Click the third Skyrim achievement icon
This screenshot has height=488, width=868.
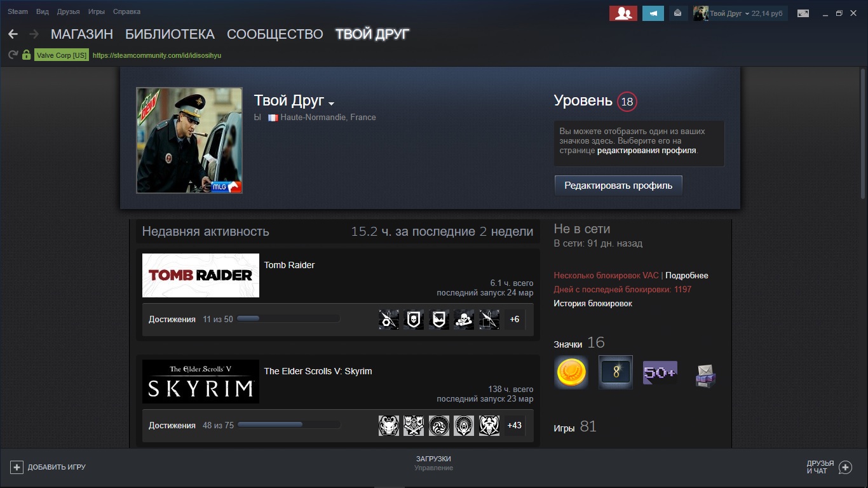[439, 426]
